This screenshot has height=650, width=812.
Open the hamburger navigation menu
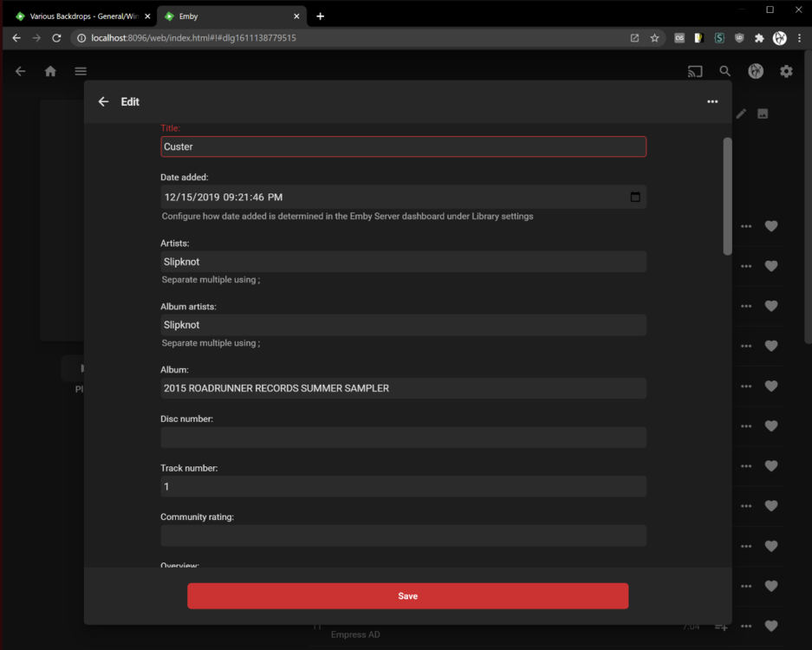click(x=80, y=71)
